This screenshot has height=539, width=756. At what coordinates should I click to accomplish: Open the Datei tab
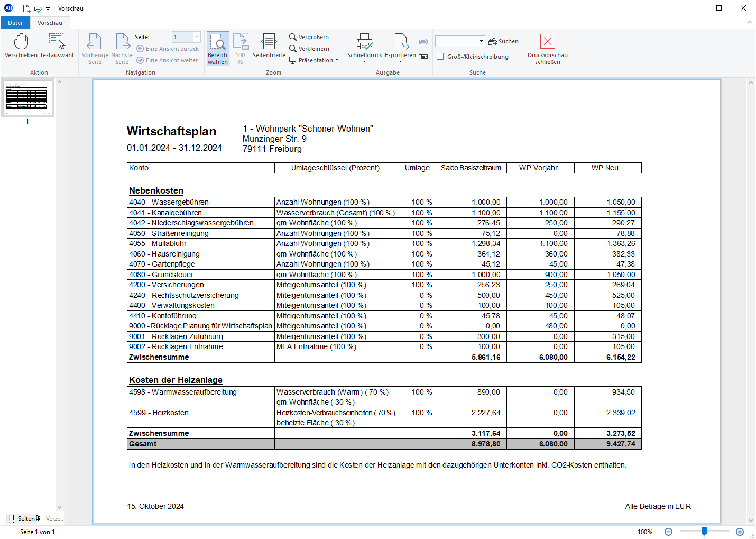[15, 23]
